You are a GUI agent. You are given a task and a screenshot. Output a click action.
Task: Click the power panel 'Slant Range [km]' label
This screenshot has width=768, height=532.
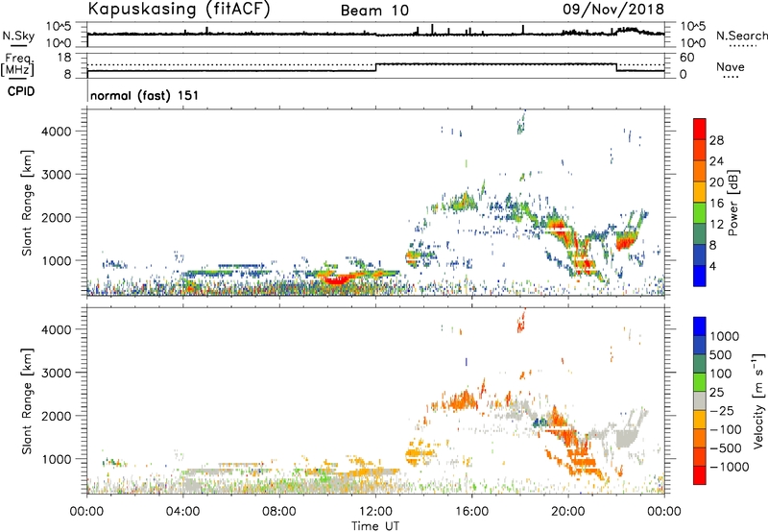click(27, 203)
